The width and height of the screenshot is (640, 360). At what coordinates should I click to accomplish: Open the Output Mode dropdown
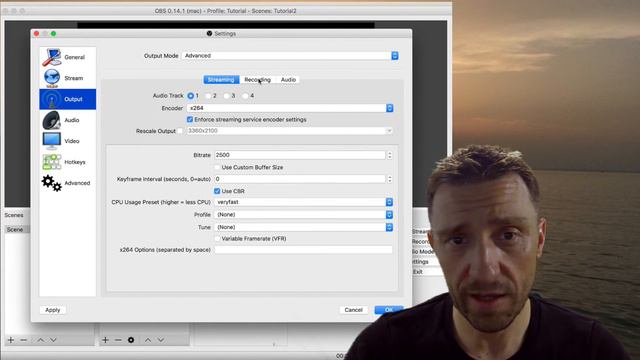(x=290, y=56)
